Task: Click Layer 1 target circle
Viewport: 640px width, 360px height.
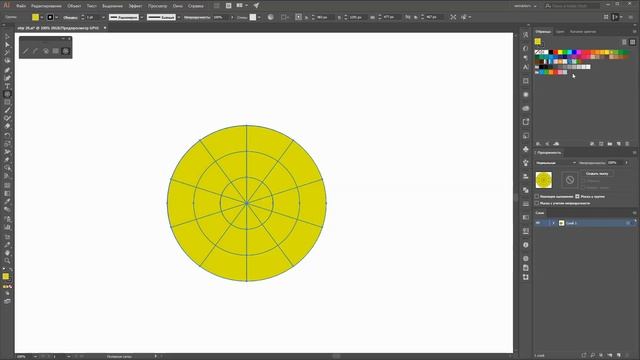Action: (628, 223)
